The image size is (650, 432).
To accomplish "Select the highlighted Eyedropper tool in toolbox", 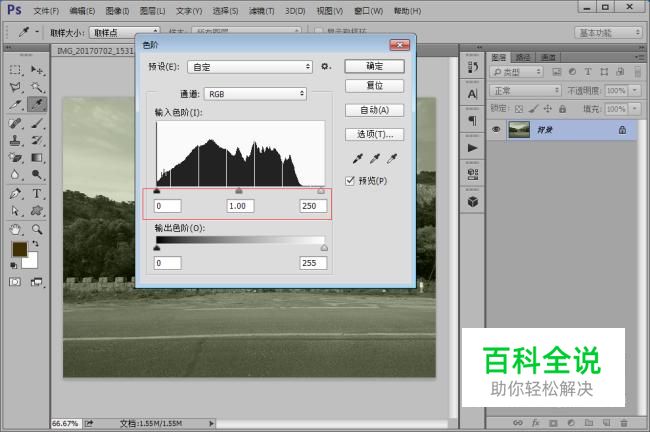I will [37, 104].
